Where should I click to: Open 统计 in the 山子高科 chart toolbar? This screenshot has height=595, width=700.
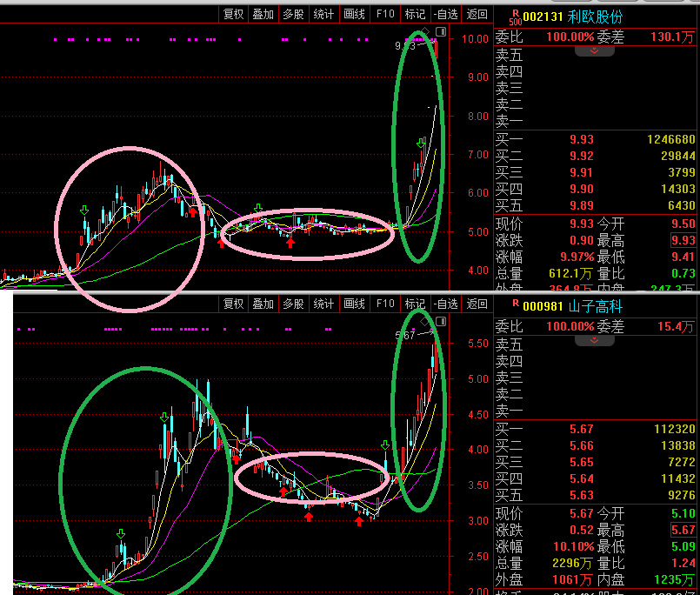tap(323, 304)
